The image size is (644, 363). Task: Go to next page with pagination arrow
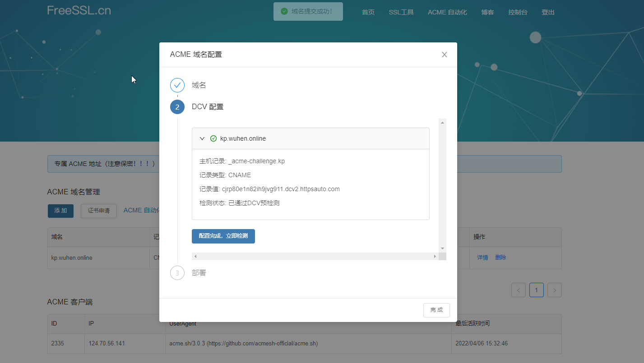[554, 290]
